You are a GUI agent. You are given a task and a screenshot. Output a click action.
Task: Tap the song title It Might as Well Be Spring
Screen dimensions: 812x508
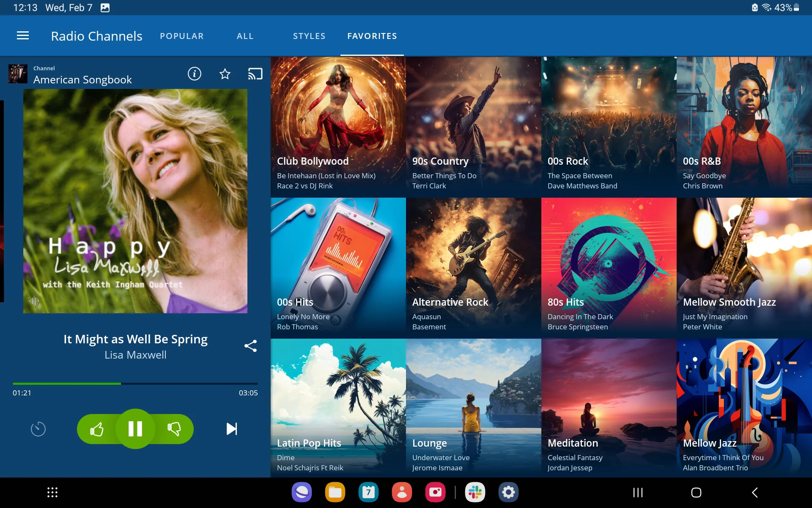pyautogui.click(x=135, y=339)
